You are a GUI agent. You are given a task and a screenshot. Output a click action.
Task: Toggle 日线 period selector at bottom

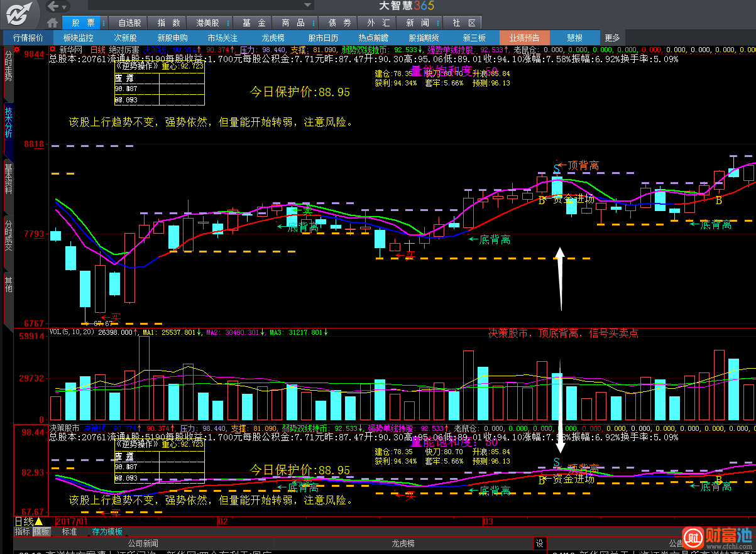[29, 521]
